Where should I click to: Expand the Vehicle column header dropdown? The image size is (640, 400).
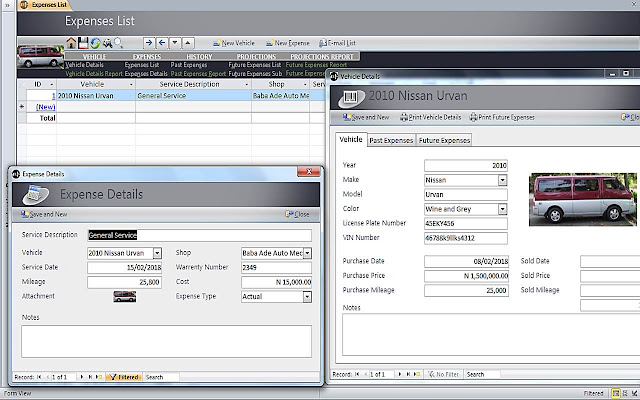(x=131, y=84)
